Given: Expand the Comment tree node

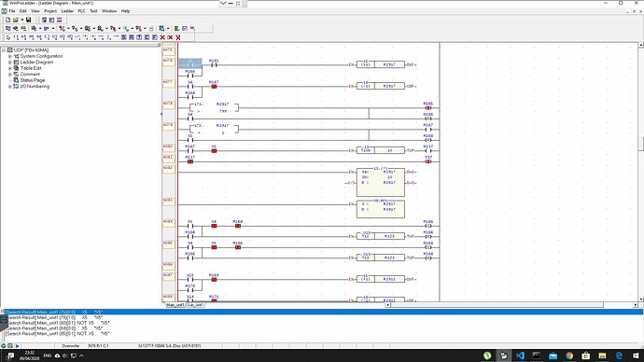Looking at the screenshot, I should [10, 75].
